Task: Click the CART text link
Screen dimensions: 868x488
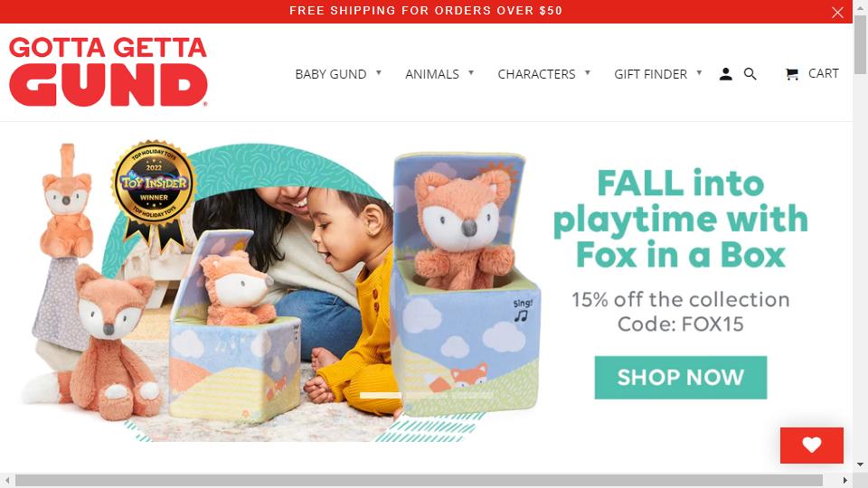Action: pos(823,73)
